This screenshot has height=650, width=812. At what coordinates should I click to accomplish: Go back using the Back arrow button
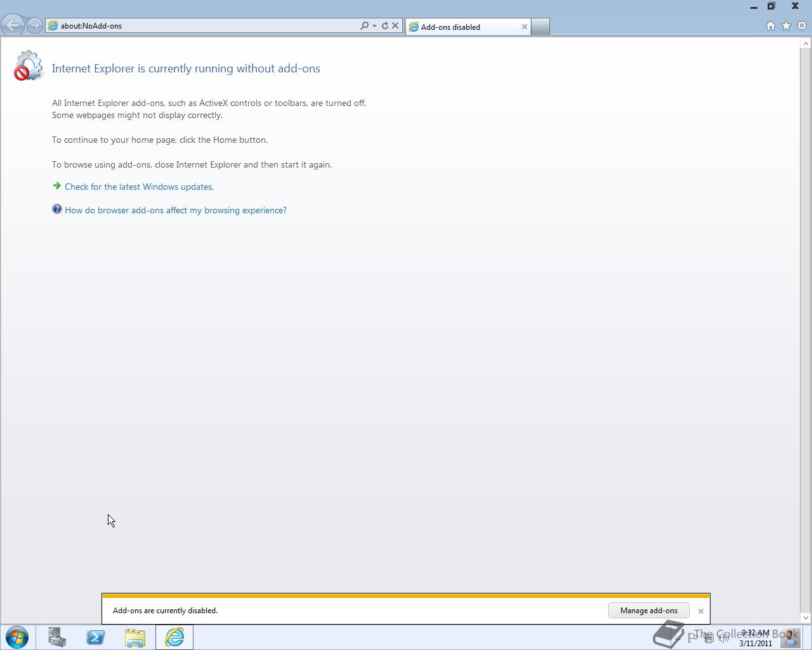(x=13, y=25)
